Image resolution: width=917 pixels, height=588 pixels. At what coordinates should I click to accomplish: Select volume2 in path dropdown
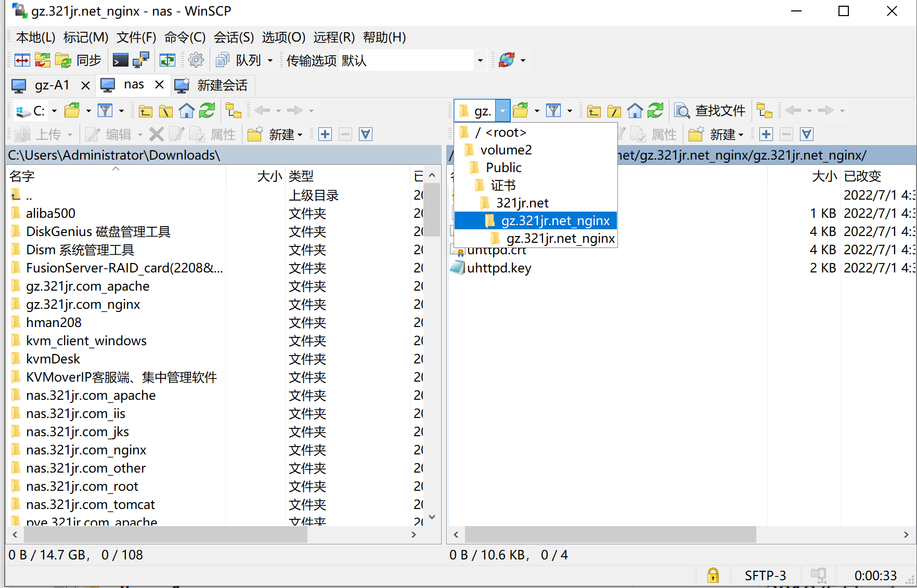(536, 150)
